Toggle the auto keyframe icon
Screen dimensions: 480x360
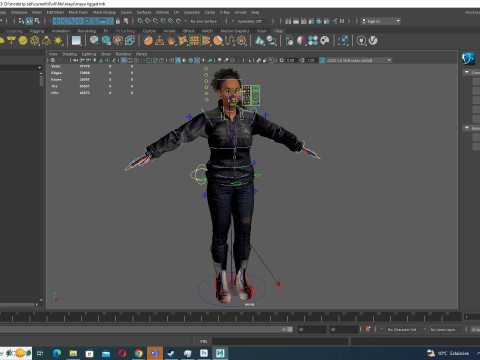[368, 329]
